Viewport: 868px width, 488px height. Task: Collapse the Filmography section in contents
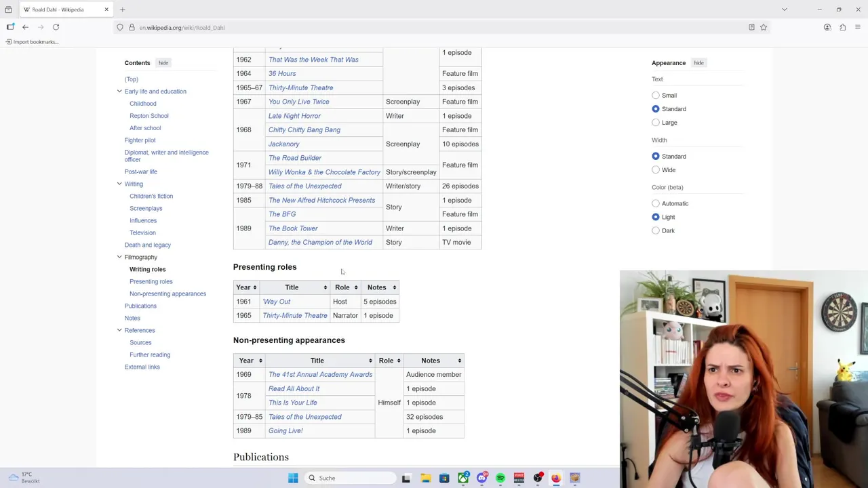click(119, 257)
